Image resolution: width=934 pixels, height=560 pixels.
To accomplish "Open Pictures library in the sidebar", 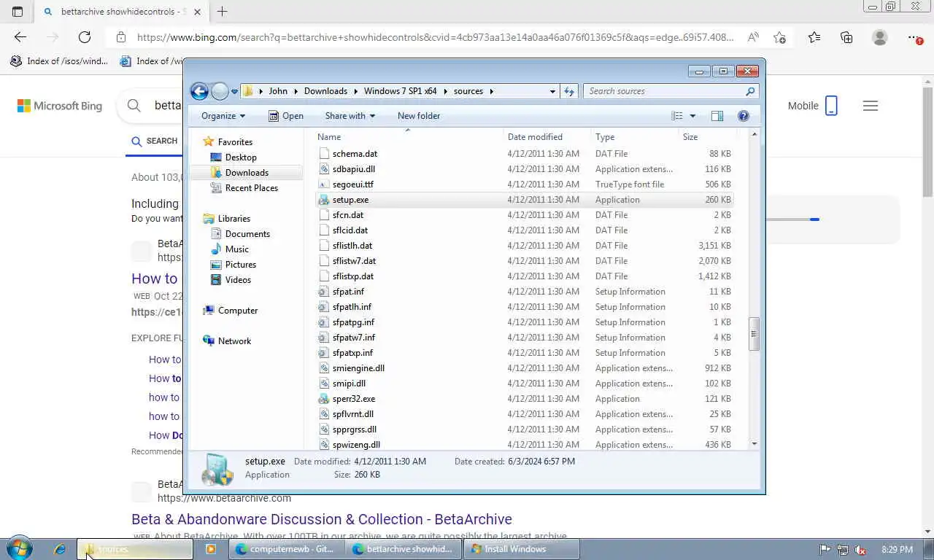I will 240,265.
